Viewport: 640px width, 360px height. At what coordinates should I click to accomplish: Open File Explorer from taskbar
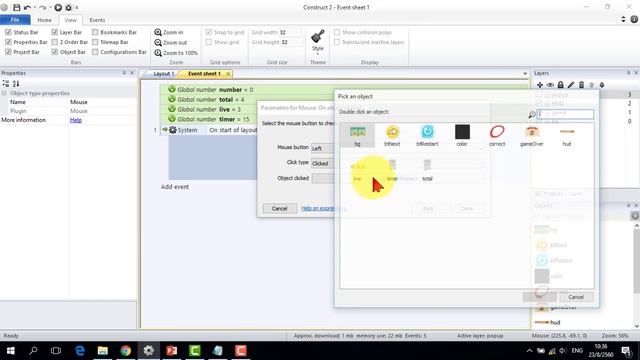click(102, 351)
